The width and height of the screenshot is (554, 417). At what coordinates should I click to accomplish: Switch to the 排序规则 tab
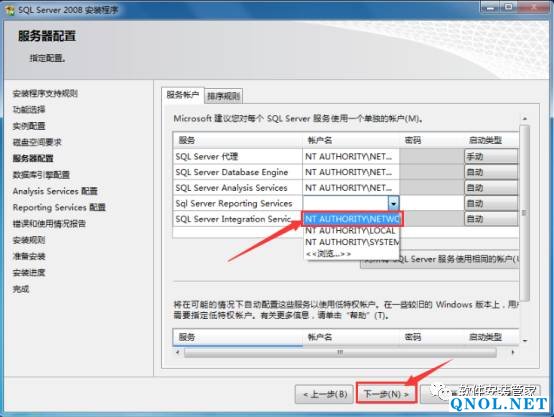point(223,96)
